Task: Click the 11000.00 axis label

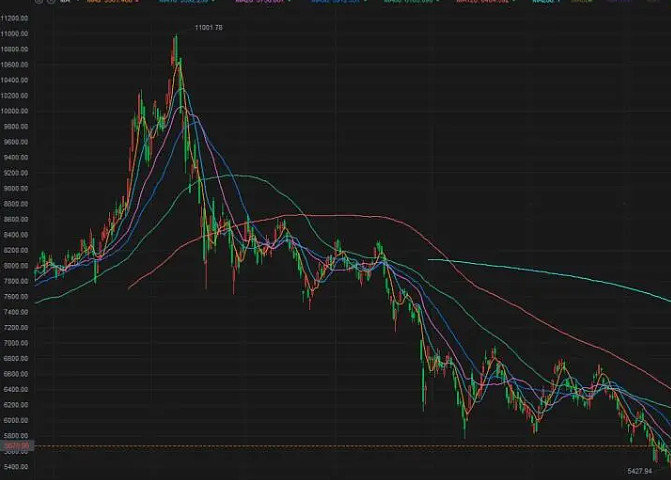Action: (15, 34)
